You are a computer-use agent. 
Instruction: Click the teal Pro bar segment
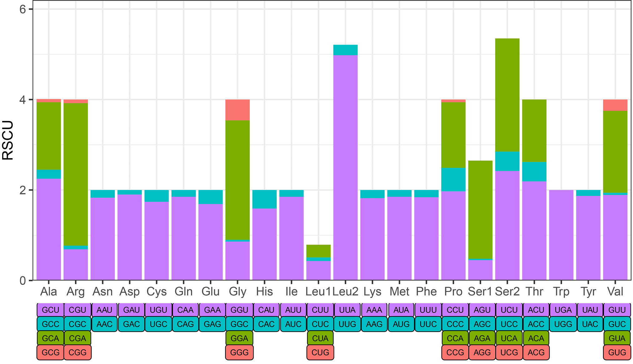453,179
